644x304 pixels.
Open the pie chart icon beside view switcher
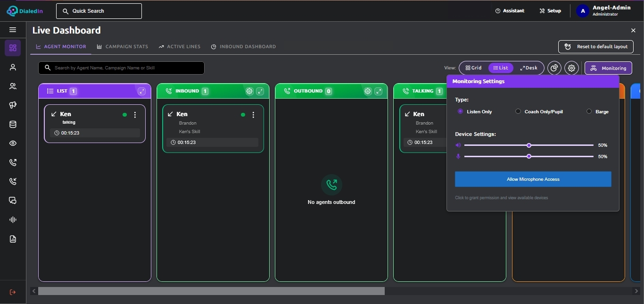554,68
